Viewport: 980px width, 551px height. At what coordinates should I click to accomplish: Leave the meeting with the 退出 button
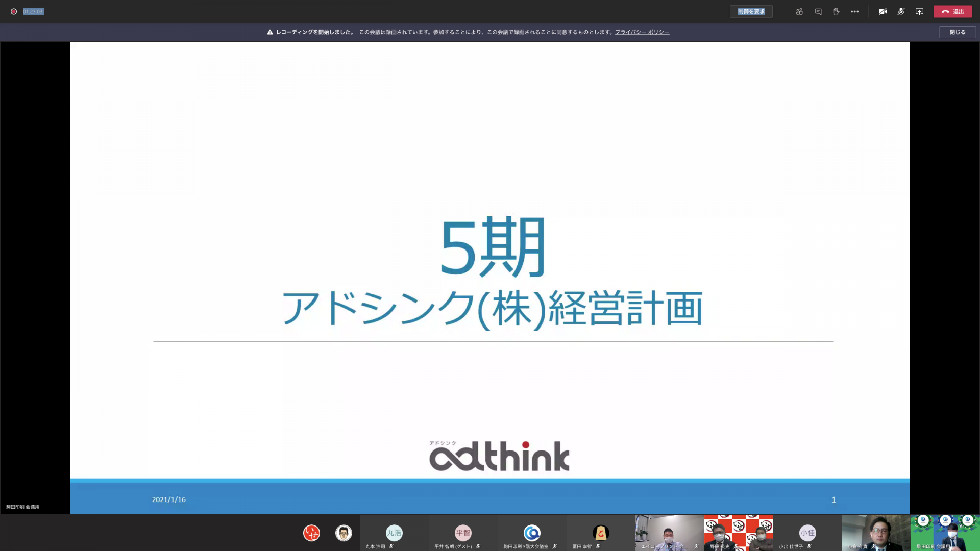pos(952,11)
